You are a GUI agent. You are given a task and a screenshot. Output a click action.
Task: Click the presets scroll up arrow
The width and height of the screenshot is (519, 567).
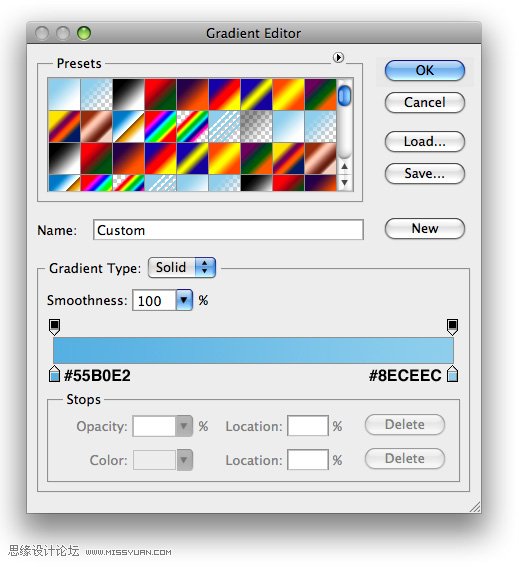tap(344, 167)
